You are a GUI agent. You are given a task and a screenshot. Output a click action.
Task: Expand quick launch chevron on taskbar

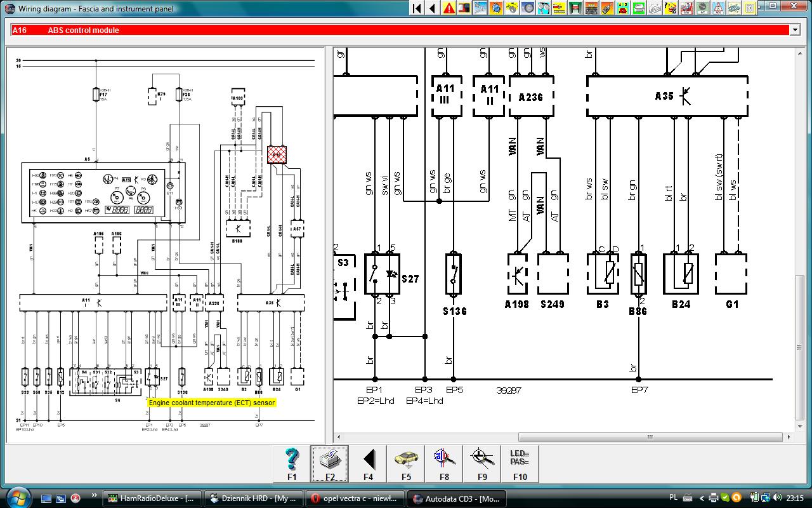coord(94,495)
